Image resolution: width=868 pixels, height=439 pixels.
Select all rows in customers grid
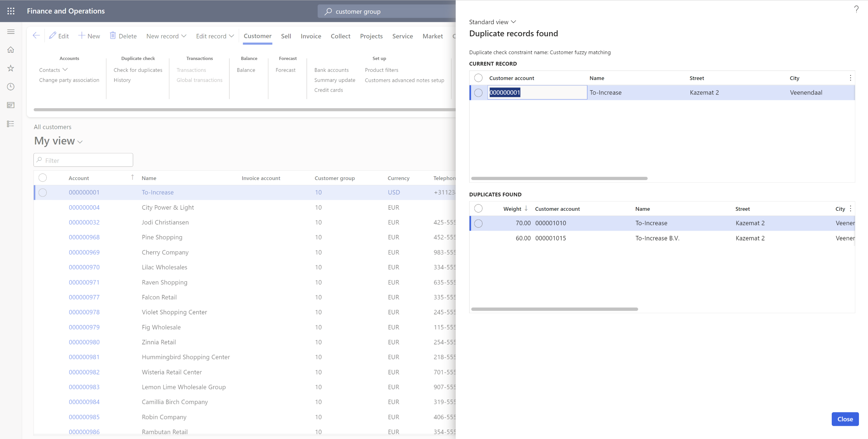click(43, 178)
